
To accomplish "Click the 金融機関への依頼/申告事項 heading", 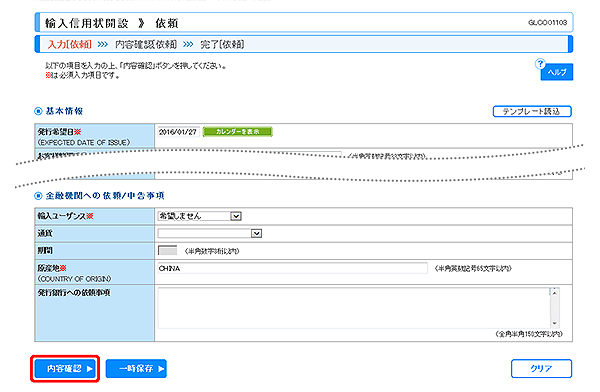I will (105, 196).
